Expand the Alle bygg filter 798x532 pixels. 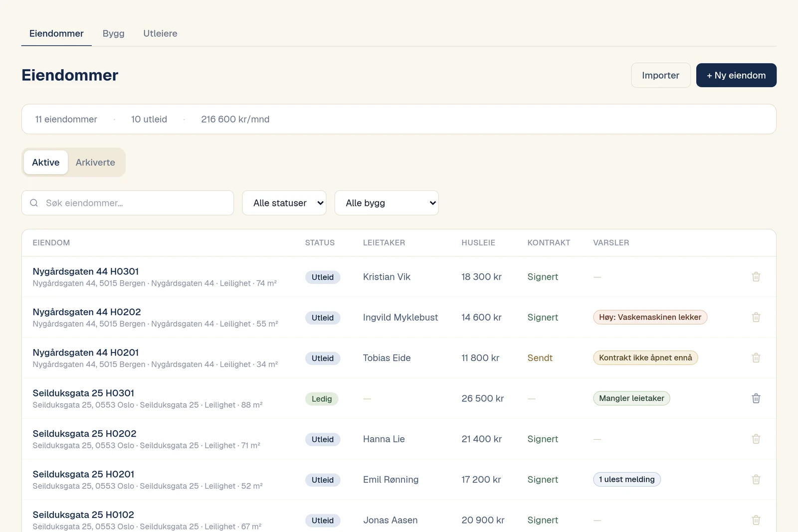point(387,203)
